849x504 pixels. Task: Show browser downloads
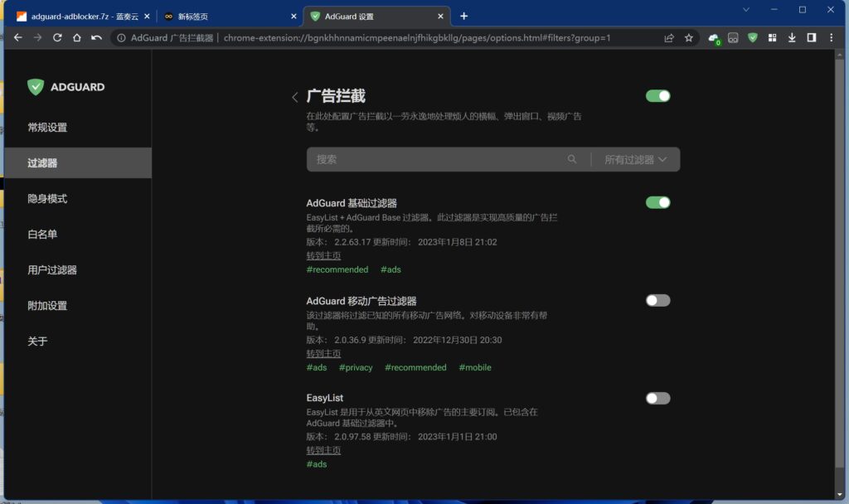(792, 38)
